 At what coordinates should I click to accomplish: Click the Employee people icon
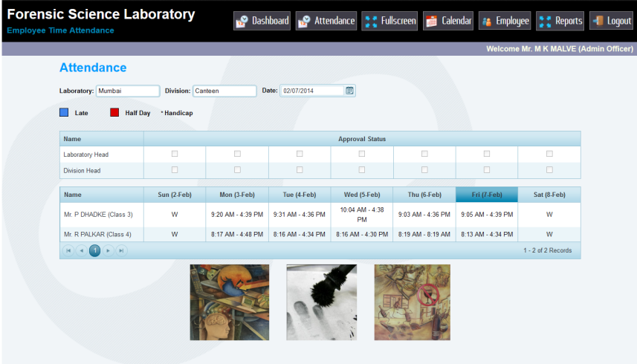pyautogui.click(x=487, y=22)
